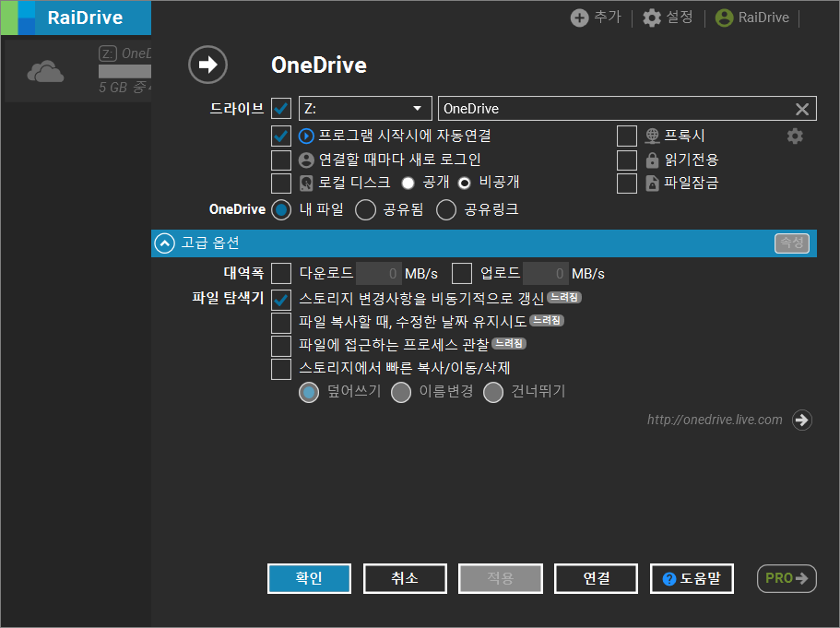Image resolution: width=840 pixels, height=628 pixels.
Task: Click the 설정 menu label
Action: click(680, 18)
